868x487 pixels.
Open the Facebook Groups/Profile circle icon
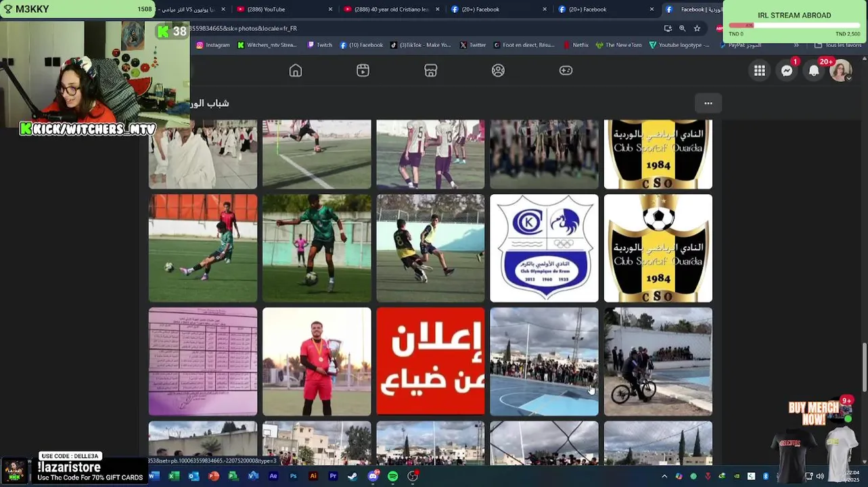tap(498, 70)
